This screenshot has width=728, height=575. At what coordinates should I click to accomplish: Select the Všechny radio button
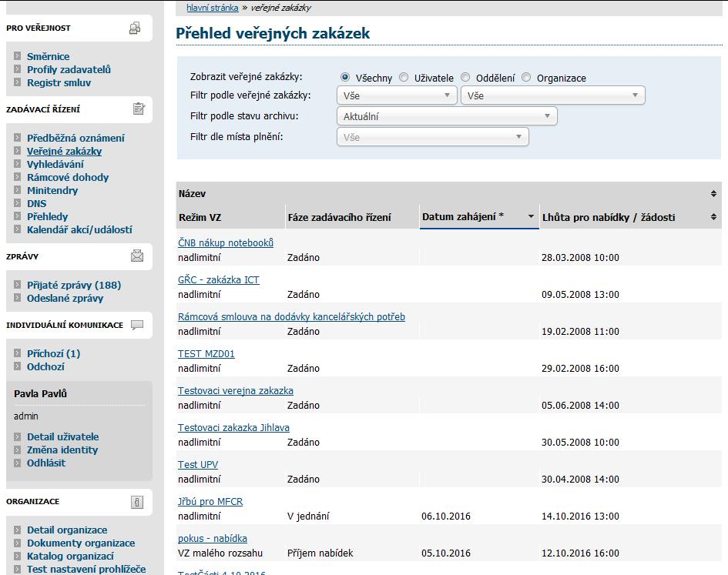(345, 77)
